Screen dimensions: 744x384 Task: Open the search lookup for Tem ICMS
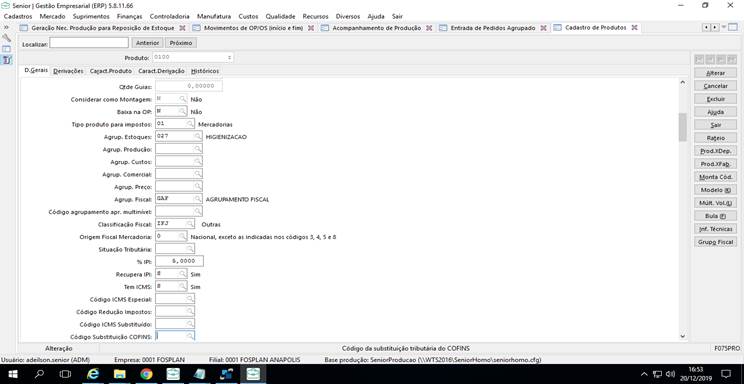183,286
